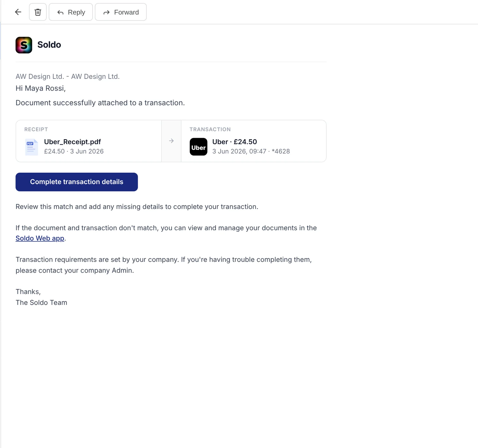Click the TRANSACTION section label
Image resolution: width=478 pixels, height=448 pixels.
[210, 129]
